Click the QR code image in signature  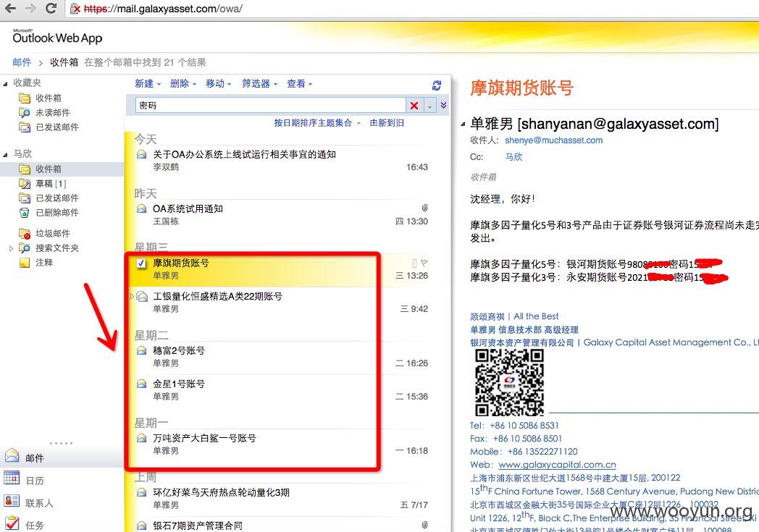[509, 383]
